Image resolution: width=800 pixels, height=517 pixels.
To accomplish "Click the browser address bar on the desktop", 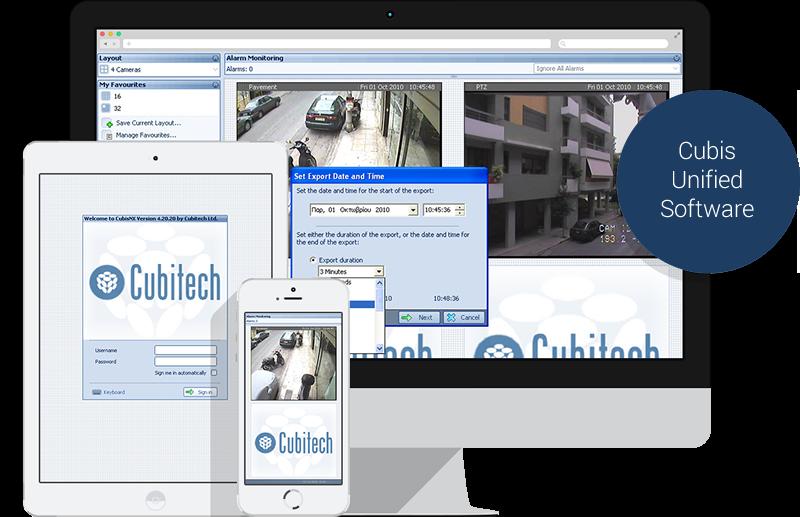I will pyautogui.click(x=337, y=44).
